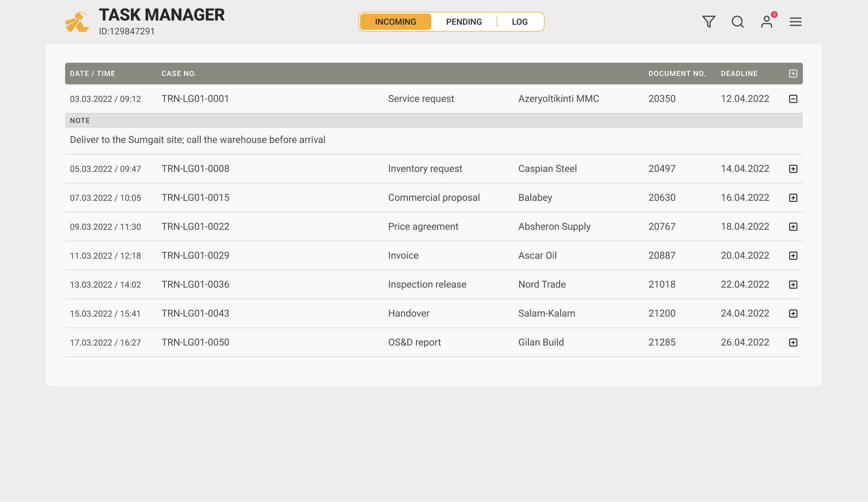Click the Task Manager bee logo
868x502 pixels.
pyautogui.click(x=77, y=22)
